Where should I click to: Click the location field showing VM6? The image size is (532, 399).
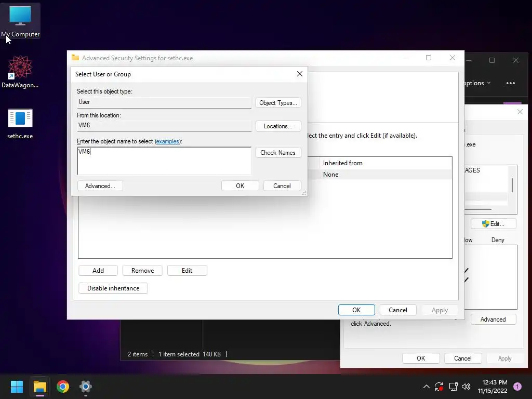coord(164,126)
